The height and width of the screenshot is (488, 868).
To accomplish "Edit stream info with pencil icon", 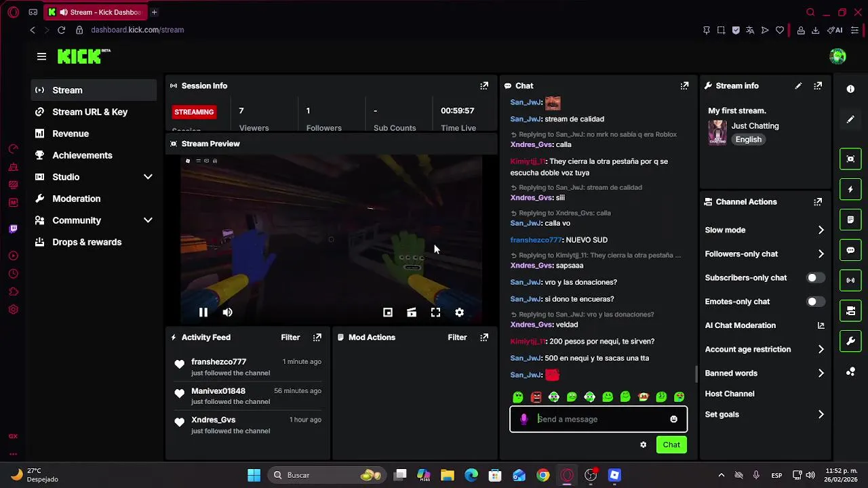I will (798, 86).
